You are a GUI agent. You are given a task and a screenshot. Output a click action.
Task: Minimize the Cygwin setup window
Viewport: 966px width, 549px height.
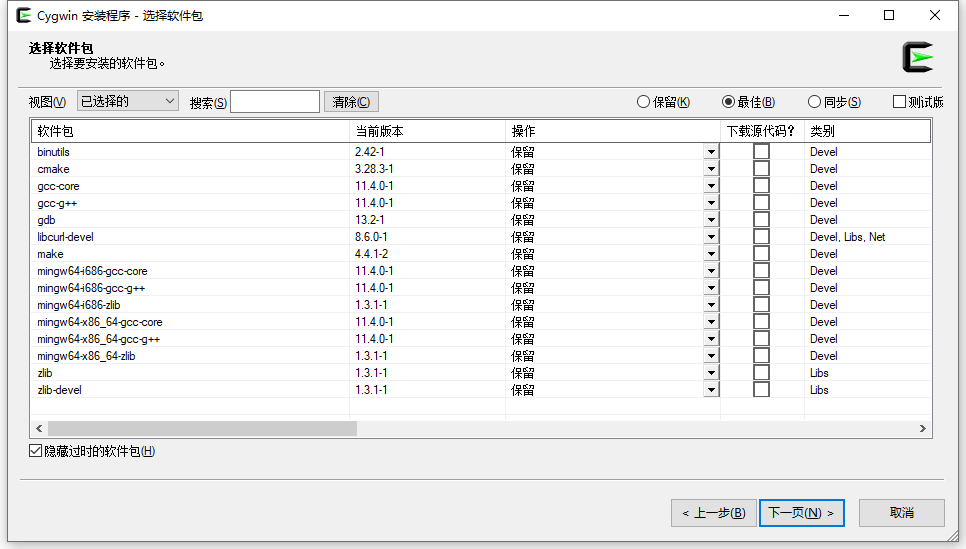pos(844,15)
